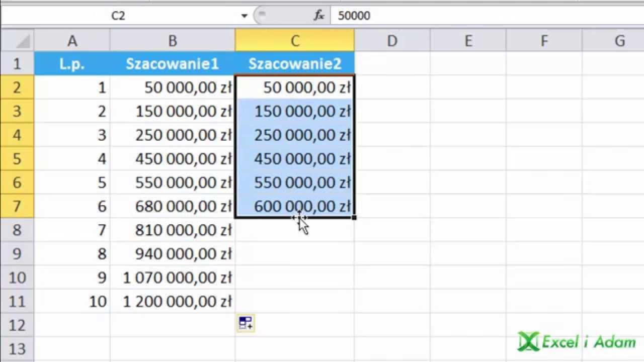Click cell with 680 000,00 zł
This screenshot has width=644, height=362.
[x=173, y=206]
